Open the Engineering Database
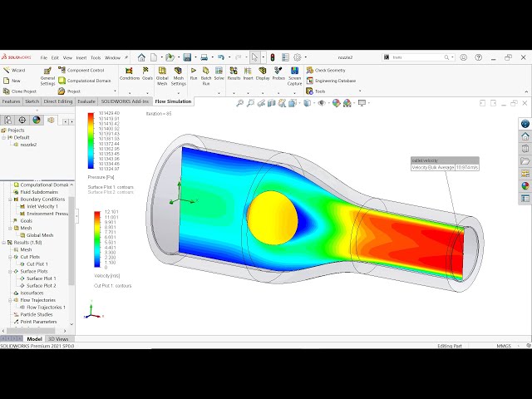 [331, 81]
